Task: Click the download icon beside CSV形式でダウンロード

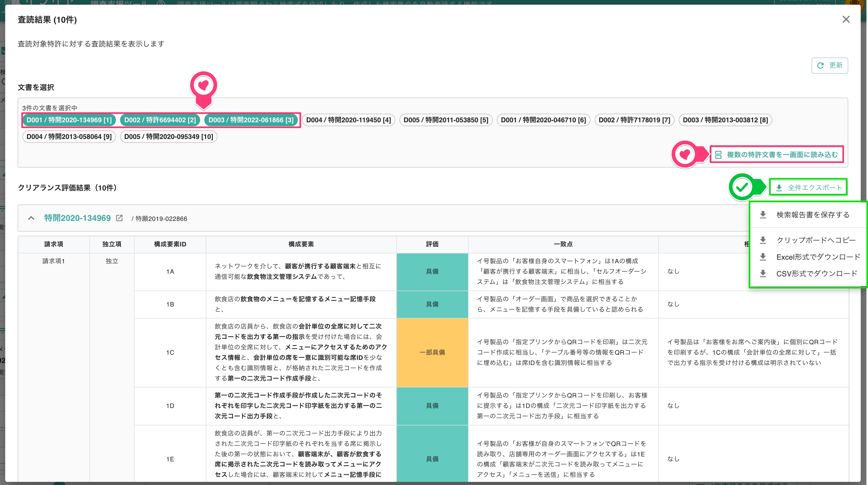Action: pyautogui.click(x=763, y=273)
